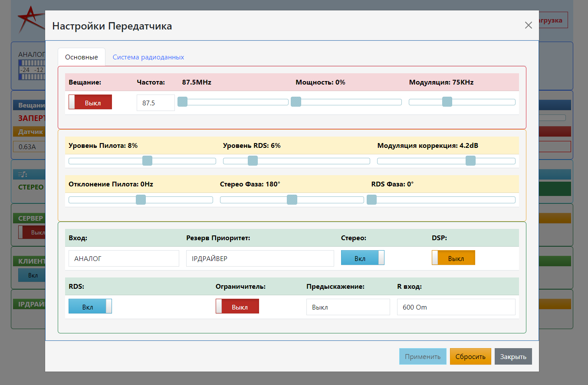Toggle the Ограничитель limiter switch
The image size is (588, 385).
coord(237,306)
